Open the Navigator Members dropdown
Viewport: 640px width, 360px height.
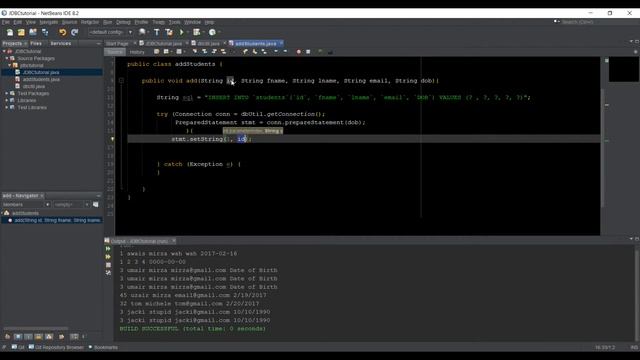[x=26, y=204]
